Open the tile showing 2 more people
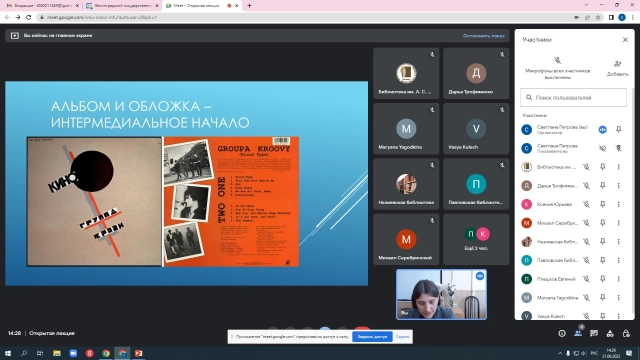The image size is (640, 360). click(476, 239)
